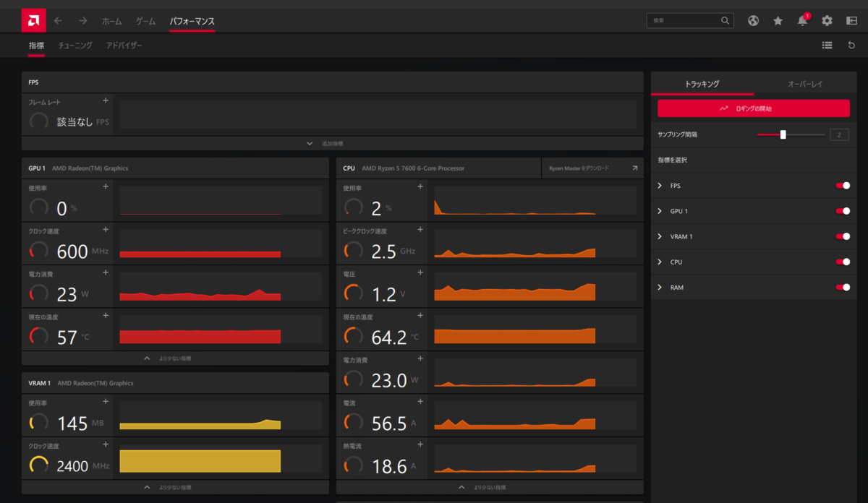
Task: Click plus on ピーククロック速度 metric
Action: coord(420,229)
